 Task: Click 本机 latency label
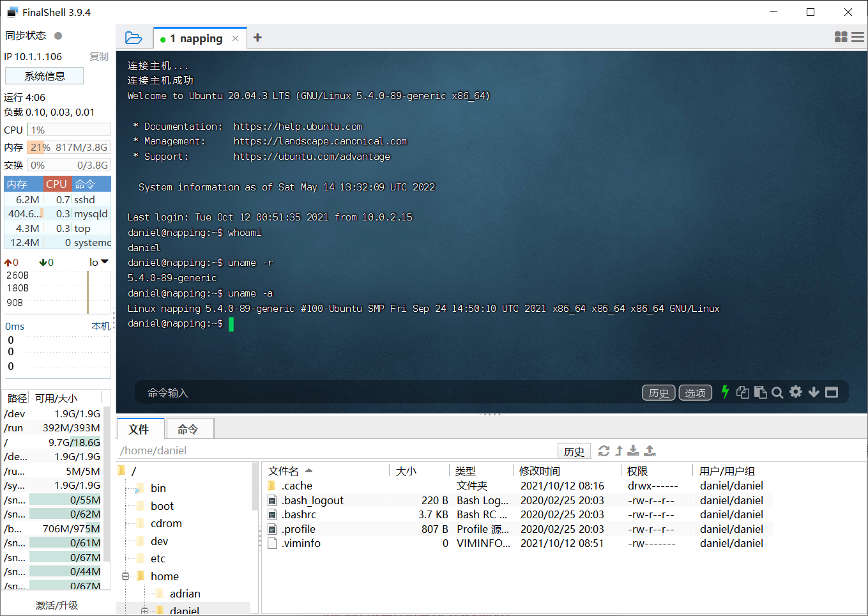click(x=100, y=326)
